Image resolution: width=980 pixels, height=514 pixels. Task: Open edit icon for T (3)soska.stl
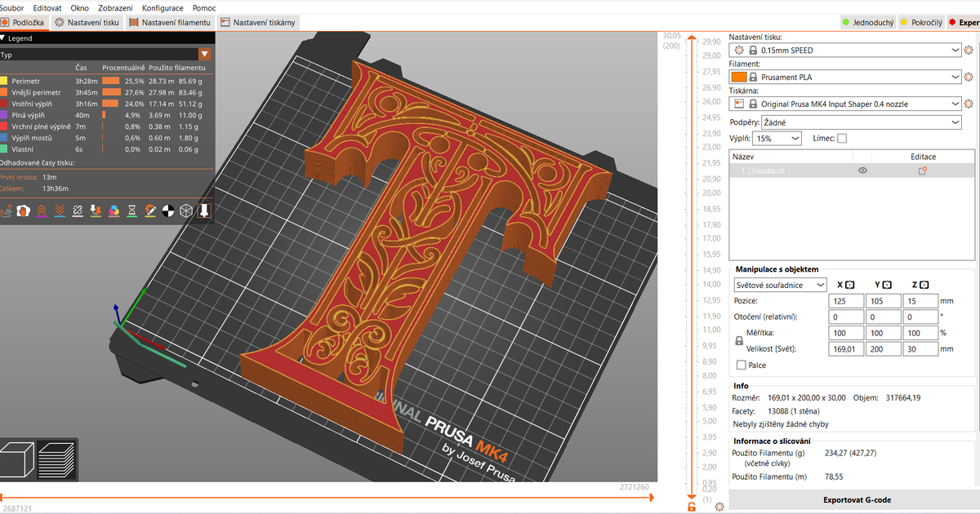click(923, 171)
